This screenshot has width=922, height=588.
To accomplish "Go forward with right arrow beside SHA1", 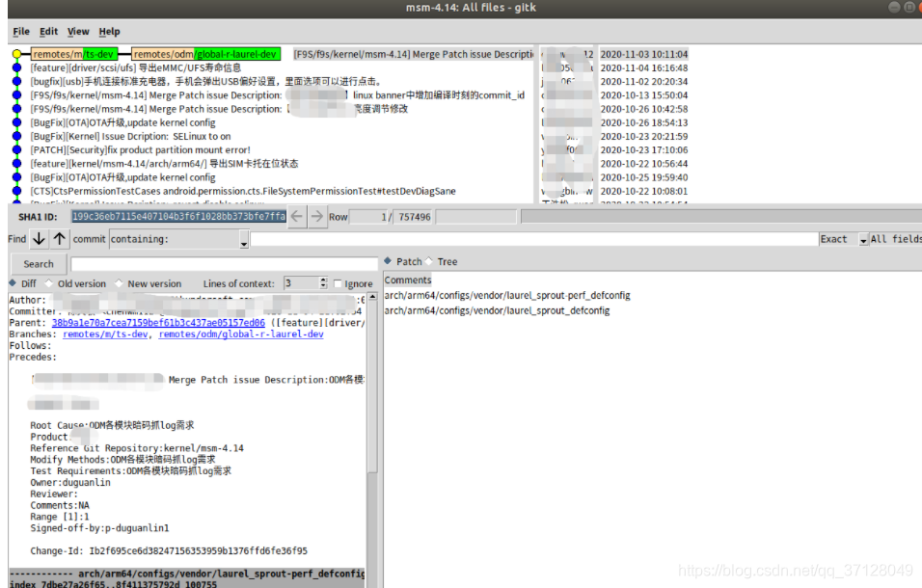I will coord(317,216).
